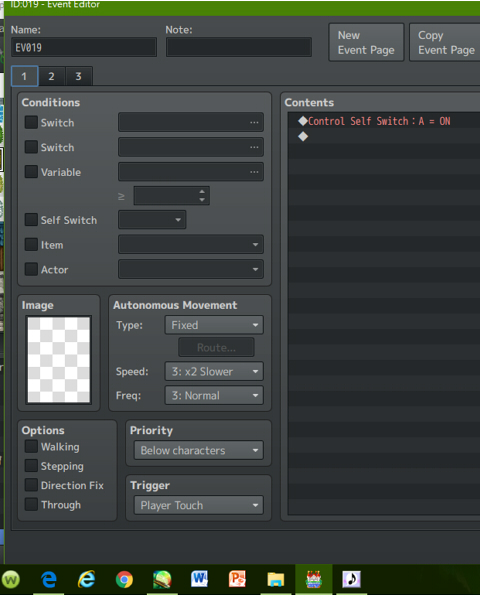Toggle the Walking option
This screenshot has height=600, width=480.
(31, 446)
